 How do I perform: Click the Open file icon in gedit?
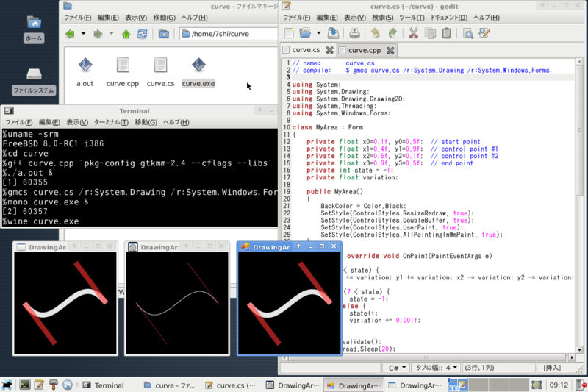(305, 33)
